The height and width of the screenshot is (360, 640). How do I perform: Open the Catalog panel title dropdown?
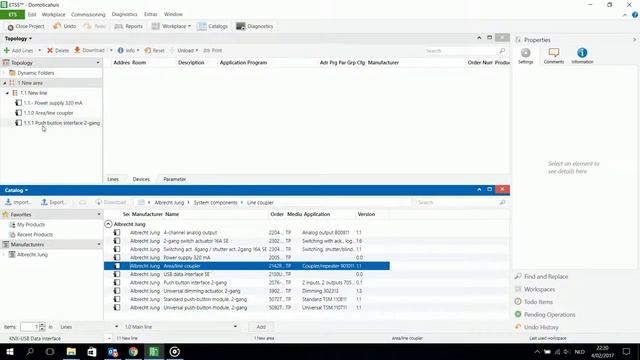tap(16, 190)
